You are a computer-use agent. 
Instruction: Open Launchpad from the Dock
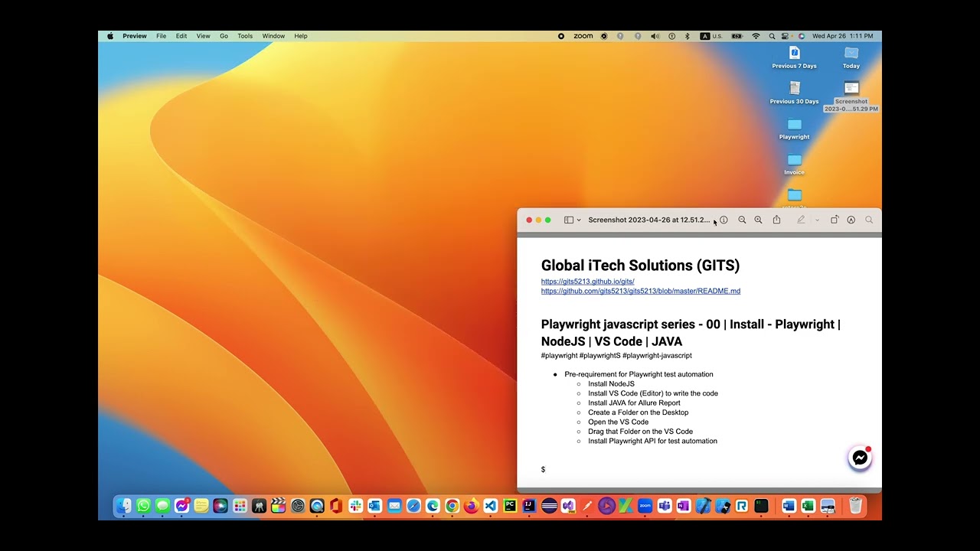pyautogui.click(x=240, y=506)
